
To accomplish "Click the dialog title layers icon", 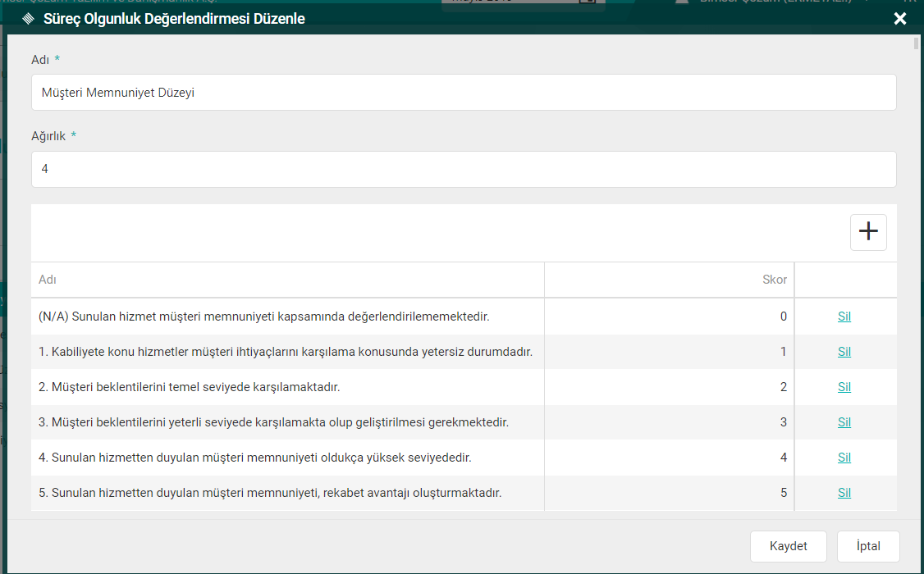I will click(29, 19).
